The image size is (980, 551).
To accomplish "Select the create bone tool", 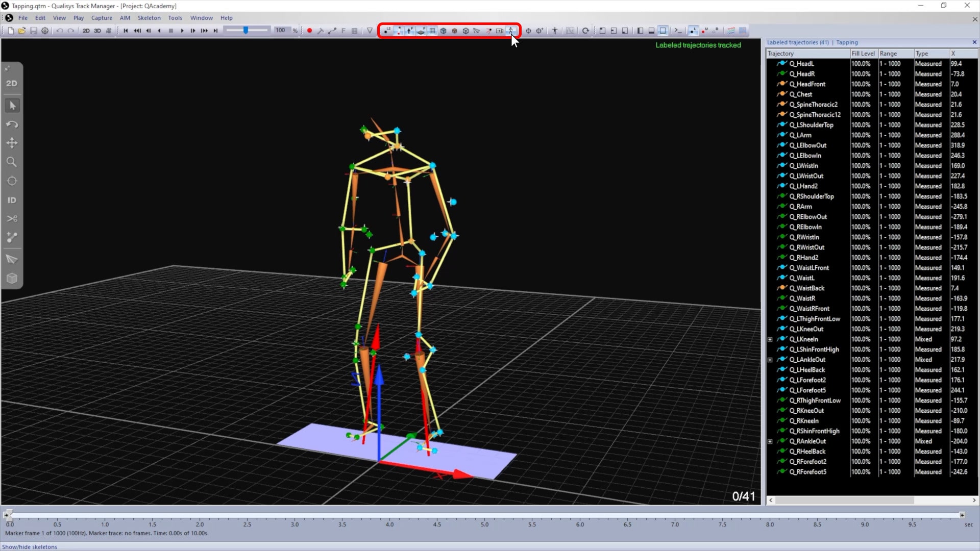I will (x=12, y=237).
